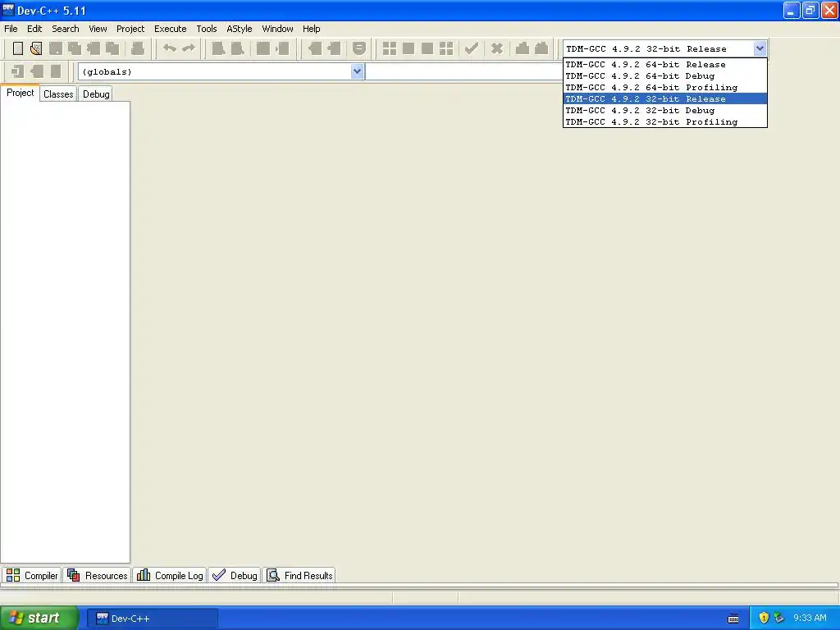
Task: Open the Help menu
Action: pyautogui.click(x=311, y=29)
